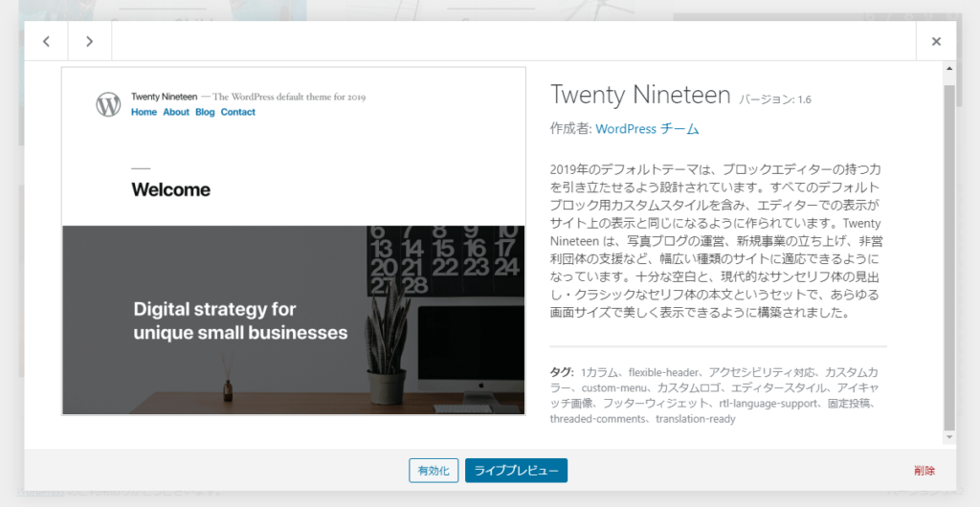Click the translation-ready tag text
Image resolution: width=980 pixels, height=507 pixels.
(x=696, y=419)
